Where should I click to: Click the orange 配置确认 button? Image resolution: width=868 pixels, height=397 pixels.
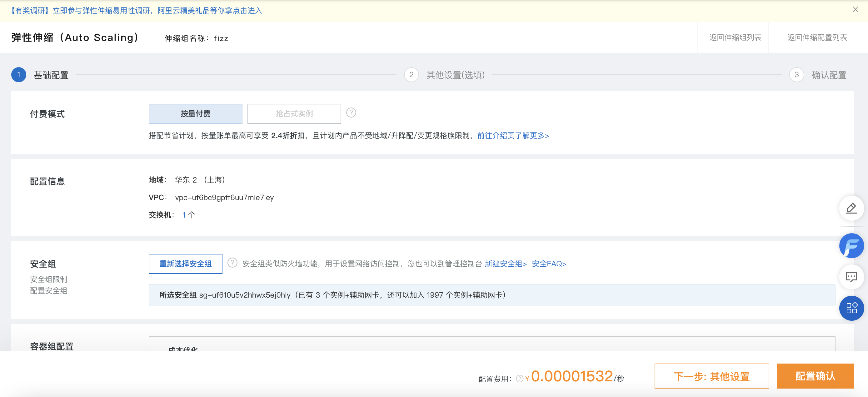point(815,376)
